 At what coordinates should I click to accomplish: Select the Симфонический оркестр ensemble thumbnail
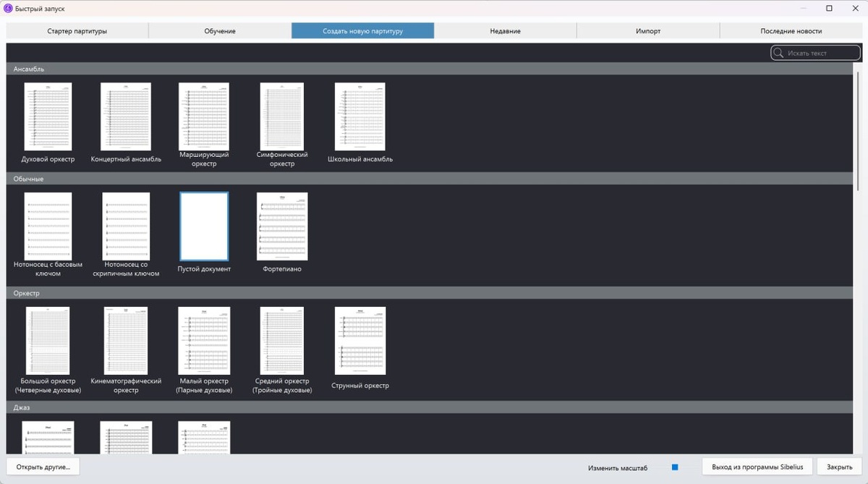tap(282, 116)
